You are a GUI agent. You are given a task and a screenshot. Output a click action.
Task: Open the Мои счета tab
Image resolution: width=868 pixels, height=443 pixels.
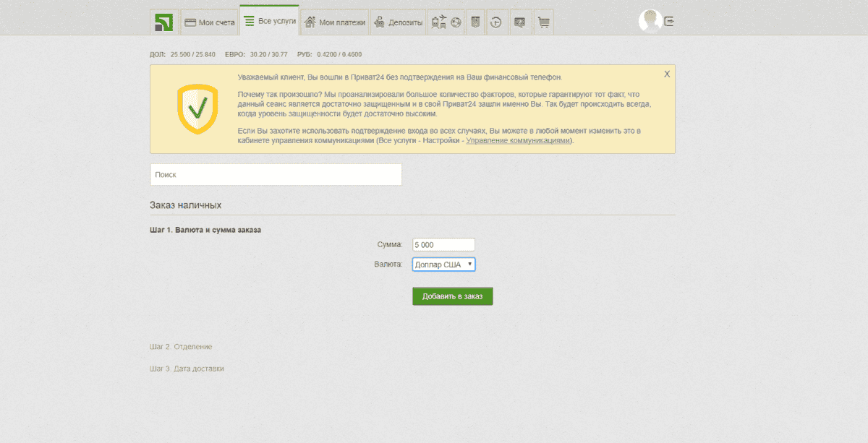[210, 22]
